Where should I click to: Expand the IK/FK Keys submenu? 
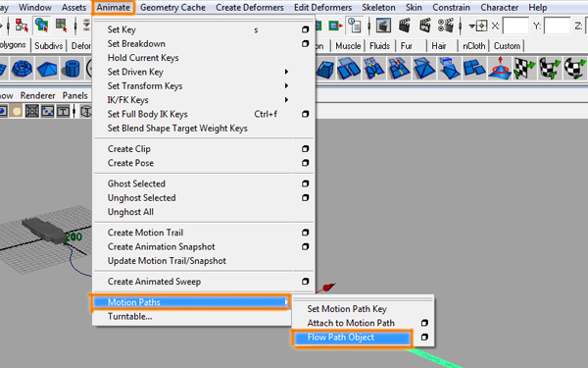click(x=286, y=99)
